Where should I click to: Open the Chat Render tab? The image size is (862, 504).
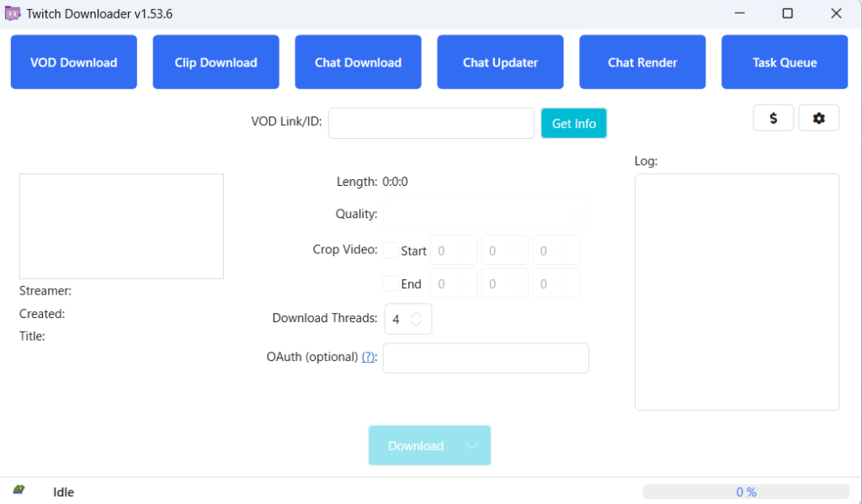tap(642, 62)
